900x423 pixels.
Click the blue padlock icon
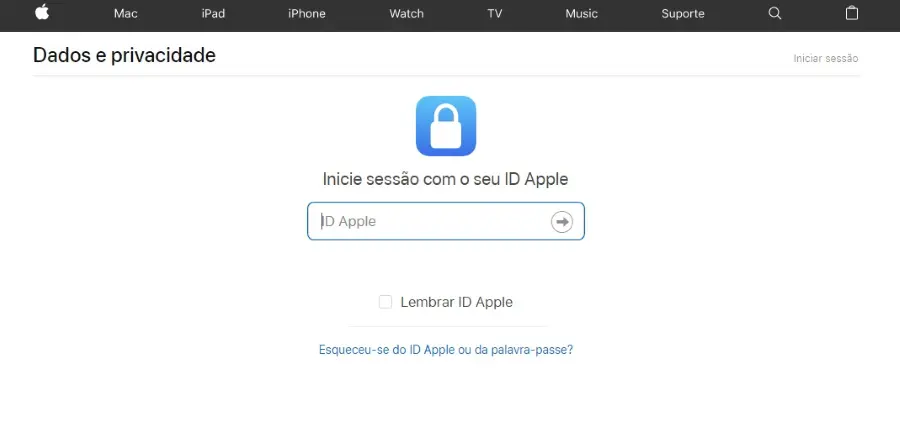click(446, 126)
